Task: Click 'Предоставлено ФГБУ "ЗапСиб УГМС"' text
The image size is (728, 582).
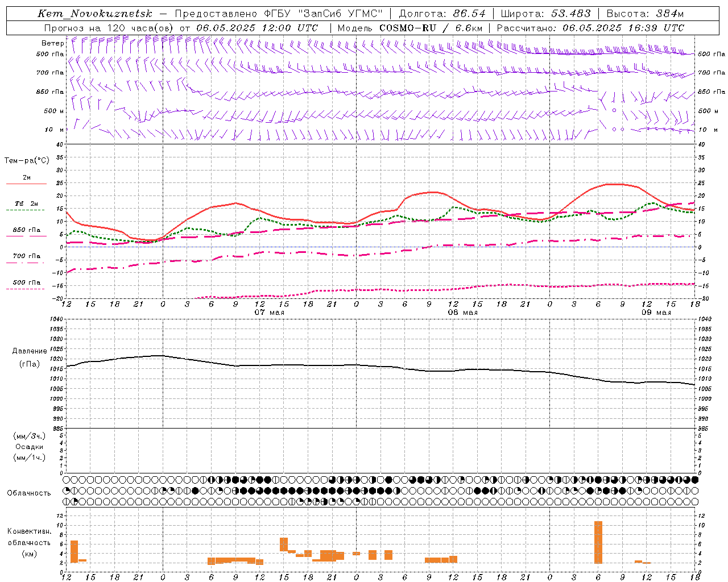Action: pos(279,14)
